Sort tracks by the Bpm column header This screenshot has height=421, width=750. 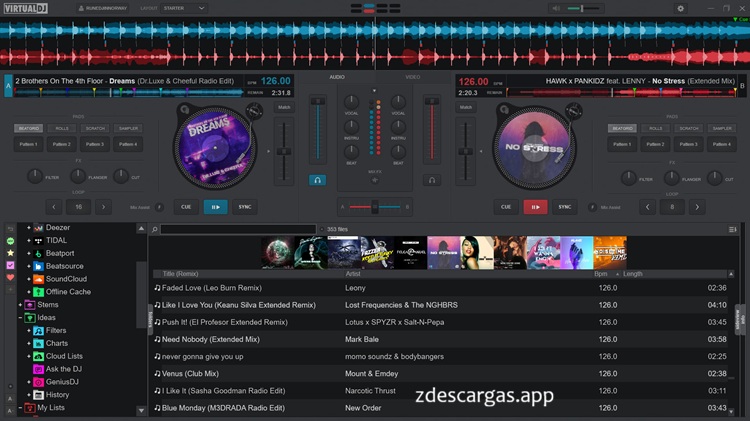tap(601, 274)
